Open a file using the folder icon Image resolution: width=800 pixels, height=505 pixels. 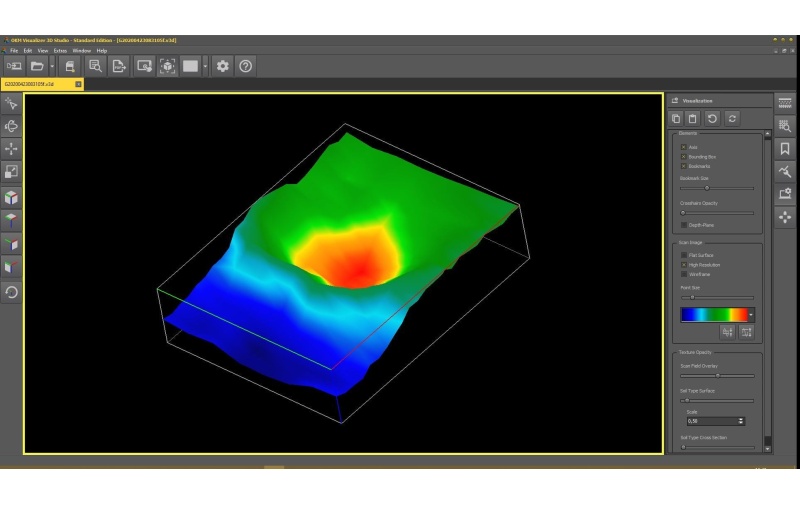click(x=37, y=66)
